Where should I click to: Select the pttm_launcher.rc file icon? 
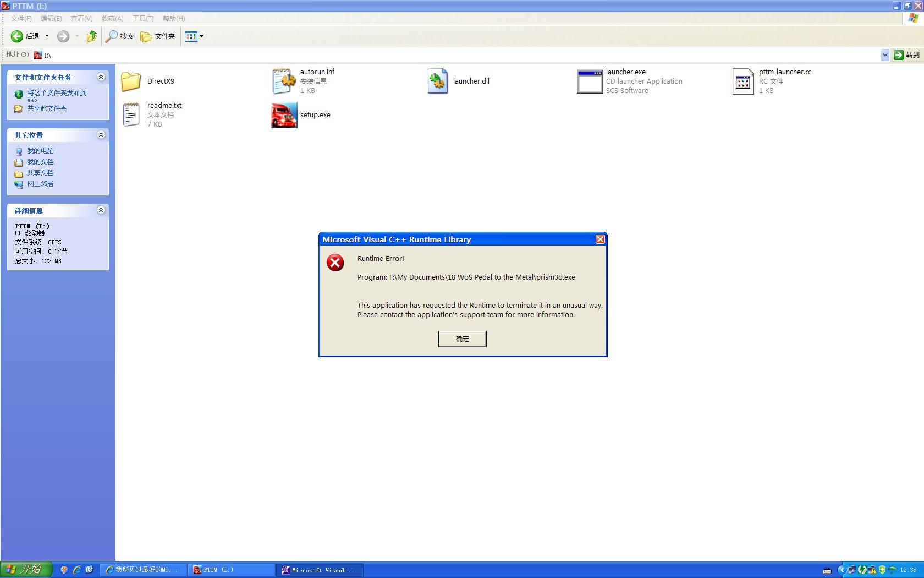[743, 81]
